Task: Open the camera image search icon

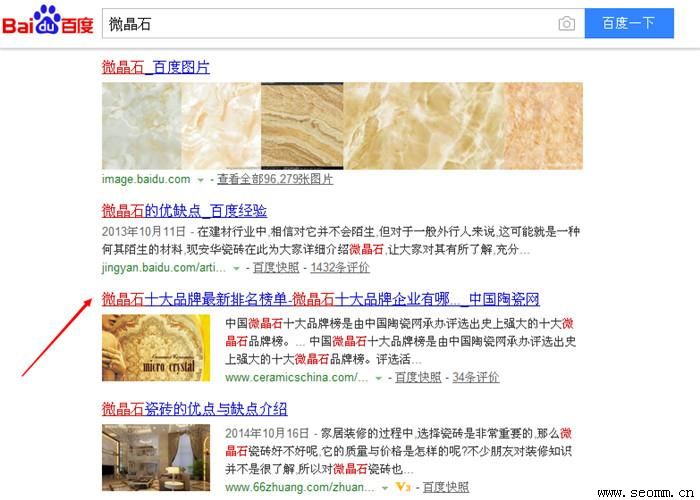Action: [567, 23]
